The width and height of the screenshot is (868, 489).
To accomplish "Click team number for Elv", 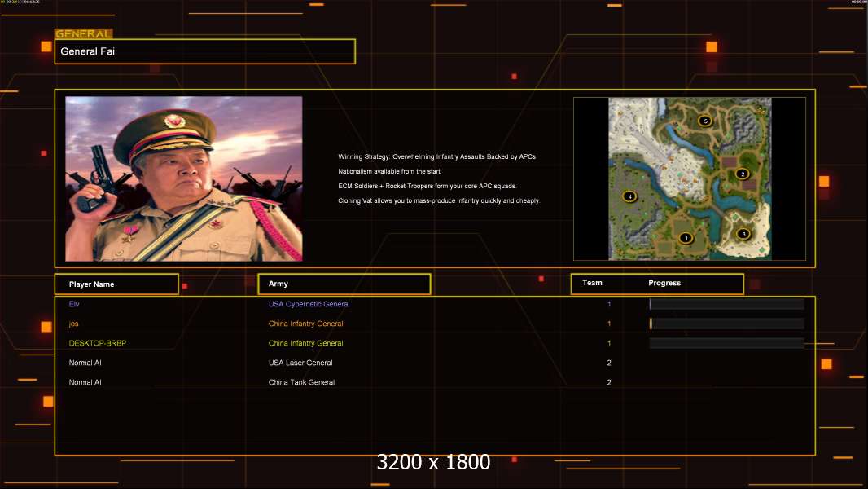I will [609, 304].
